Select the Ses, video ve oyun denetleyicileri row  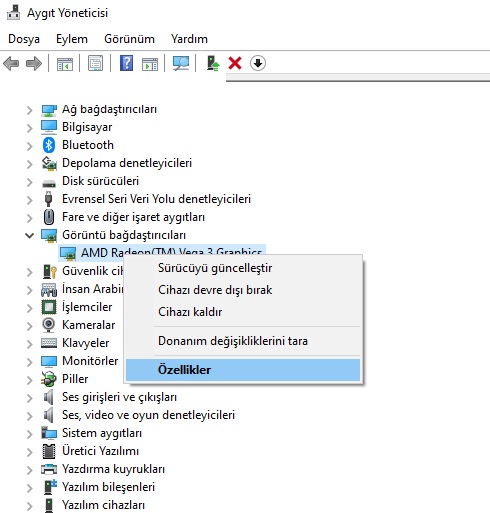point(148,415)
